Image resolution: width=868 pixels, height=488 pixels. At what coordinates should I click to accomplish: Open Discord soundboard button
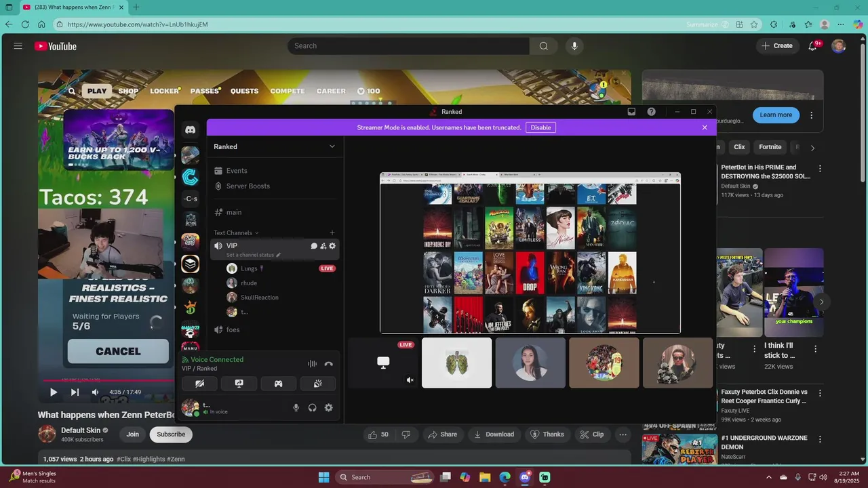(317, 384)
